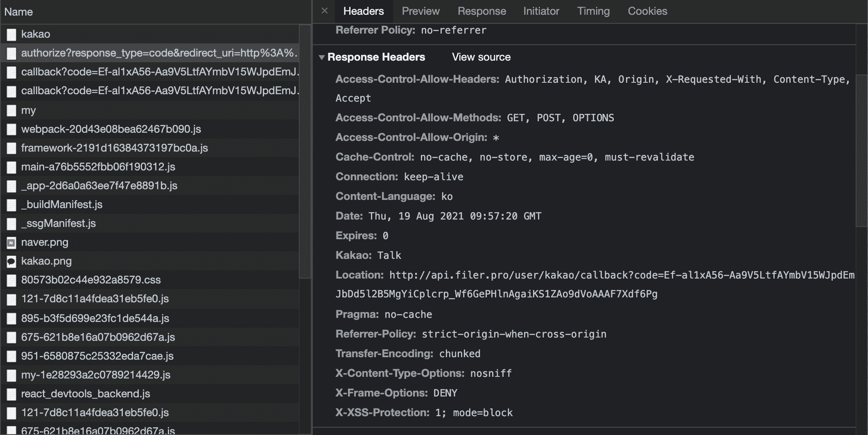
Task: Switch to the Preview tab
Action: (420, 11)
